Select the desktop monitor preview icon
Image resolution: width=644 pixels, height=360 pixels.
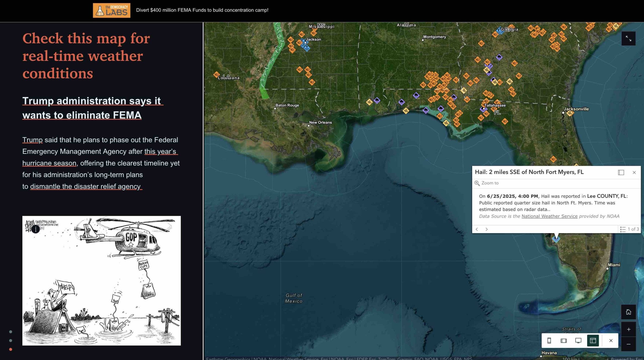(578, 341)
